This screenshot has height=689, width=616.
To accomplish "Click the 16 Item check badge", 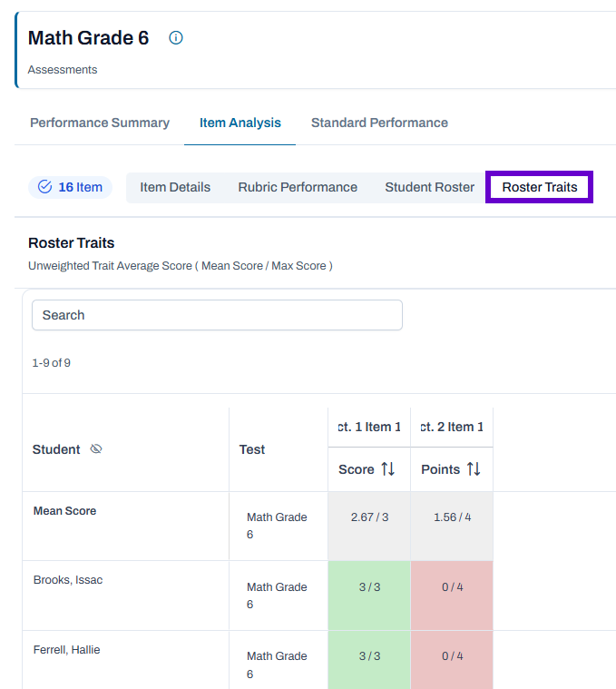I will 70,187.
